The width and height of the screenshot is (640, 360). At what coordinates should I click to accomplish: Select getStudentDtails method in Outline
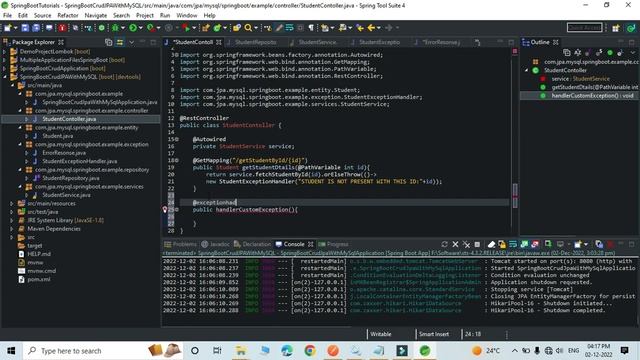[594, 87]
